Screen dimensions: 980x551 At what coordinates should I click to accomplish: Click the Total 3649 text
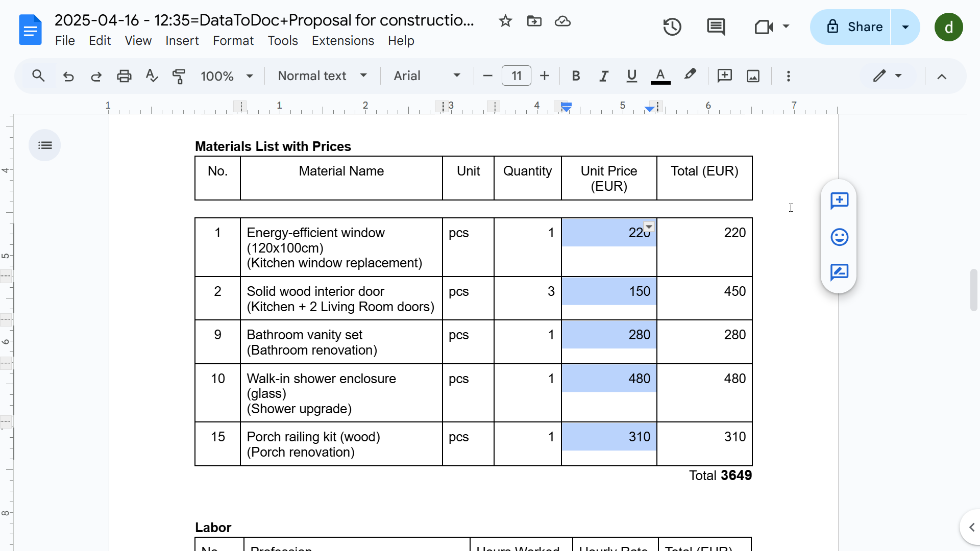720,475
